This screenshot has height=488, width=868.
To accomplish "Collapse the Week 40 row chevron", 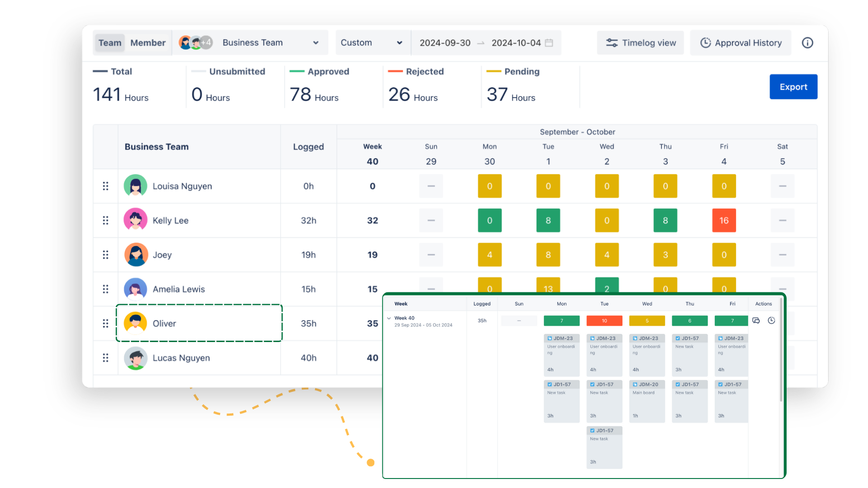I will click(389, 319).
